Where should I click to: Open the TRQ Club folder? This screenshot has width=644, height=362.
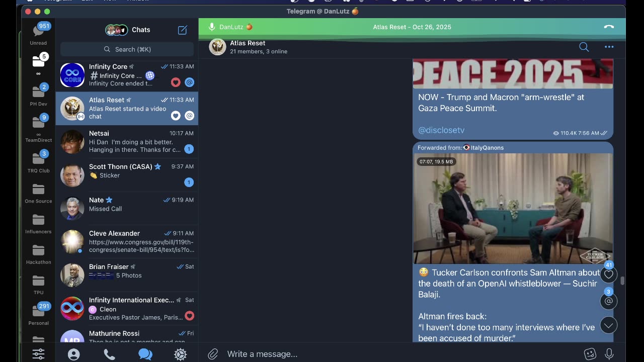(38, 161)
